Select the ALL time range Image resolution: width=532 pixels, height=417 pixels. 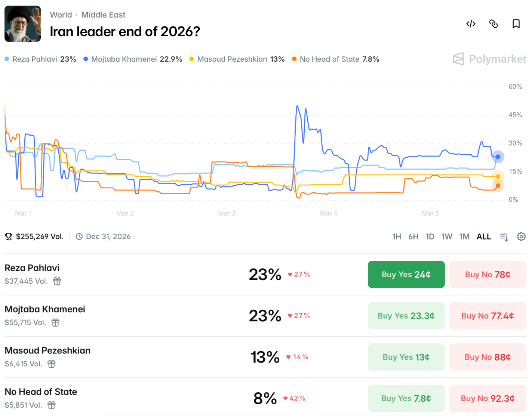click(x=484, y=237)
